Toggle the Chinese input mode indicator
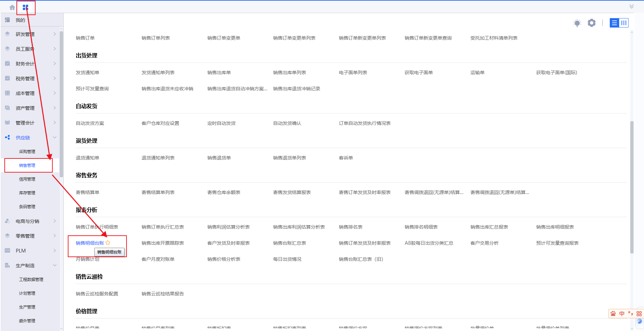644x331 pixels. (x=622, y=314)
